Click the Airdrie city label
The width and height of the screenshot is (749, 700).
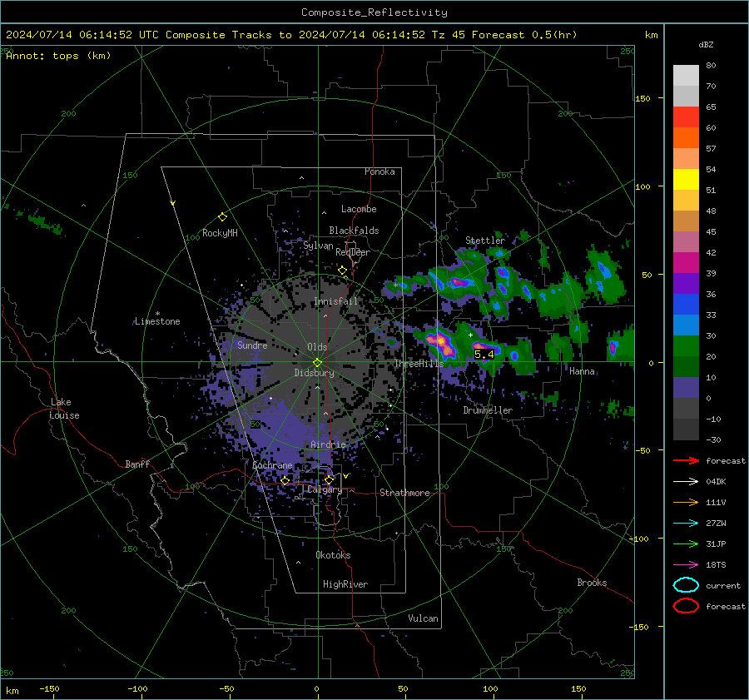(328, 444)
